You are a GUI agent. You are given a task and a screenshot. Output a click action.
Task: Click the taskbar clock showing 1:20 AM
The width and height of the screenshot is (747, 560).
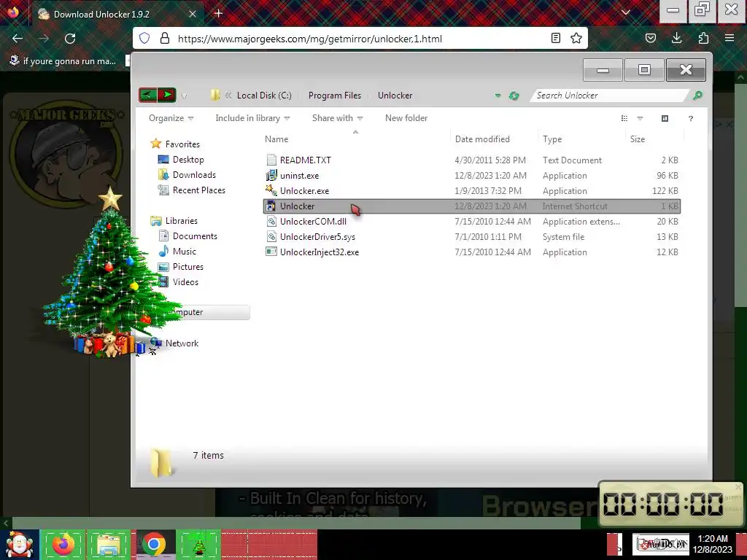[712, 544]
